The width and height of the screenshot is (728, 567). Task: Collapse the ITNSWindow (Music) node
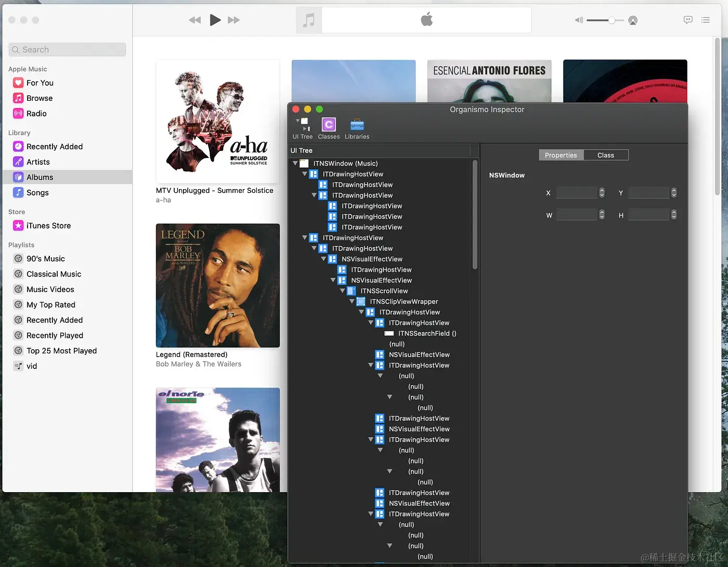coord(295,163)
